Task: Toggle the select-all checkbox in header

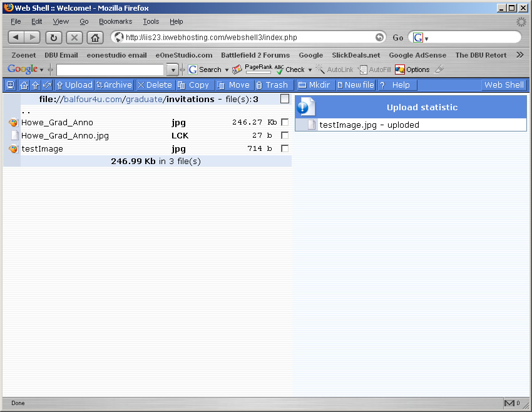Action: 285,99
